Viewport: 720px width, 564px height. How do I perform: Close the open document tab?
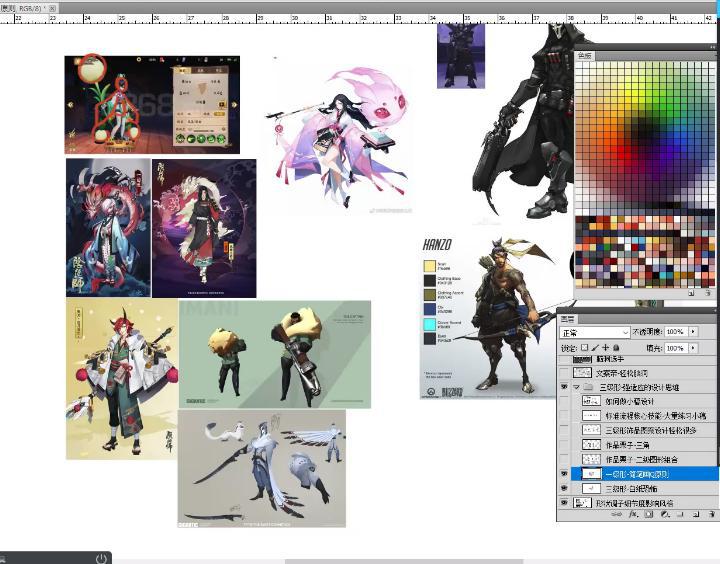pos(52,8)
